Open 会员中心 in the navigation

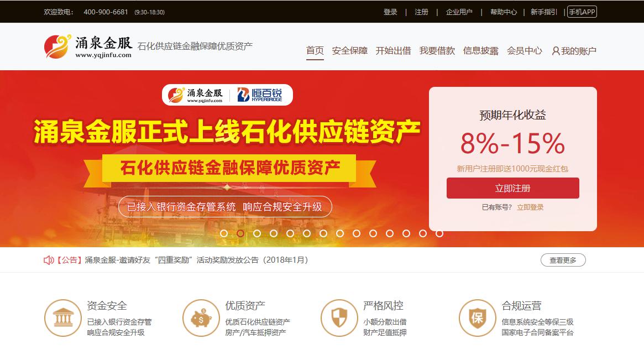(525, 51)
